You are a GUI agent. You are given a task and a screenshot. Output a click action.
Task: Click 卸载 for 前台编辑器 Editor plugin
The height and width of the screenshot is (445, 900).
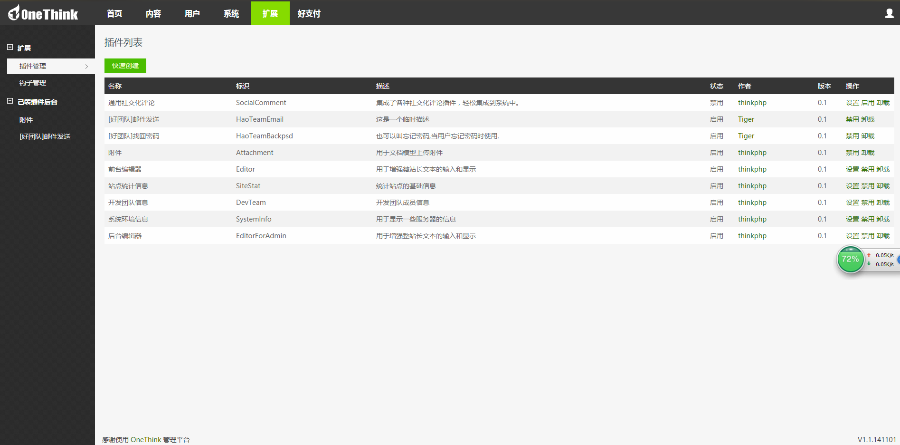(883, 169)
